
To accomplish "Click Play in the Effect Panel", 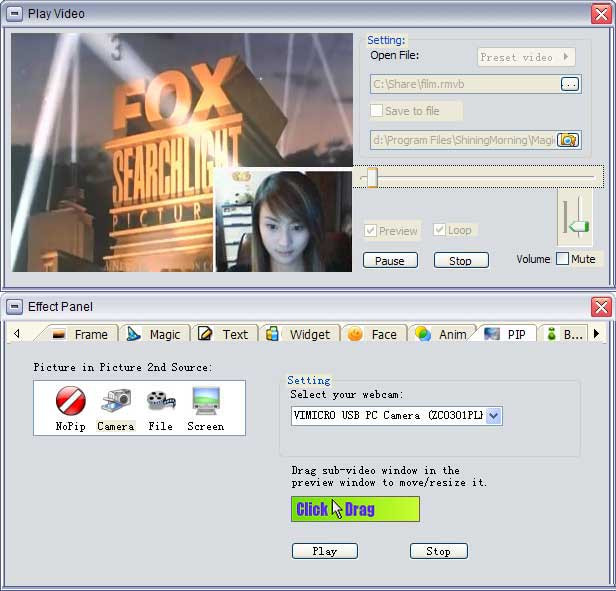I will (324, 551).
